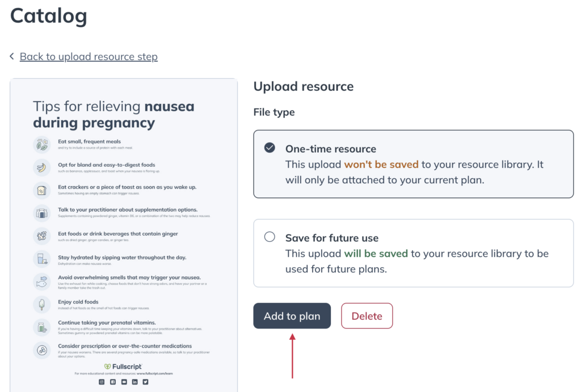Viewport: 581px width, 392px height.
Task: Click the Fullscript logo in document preview
Action: 123,366
